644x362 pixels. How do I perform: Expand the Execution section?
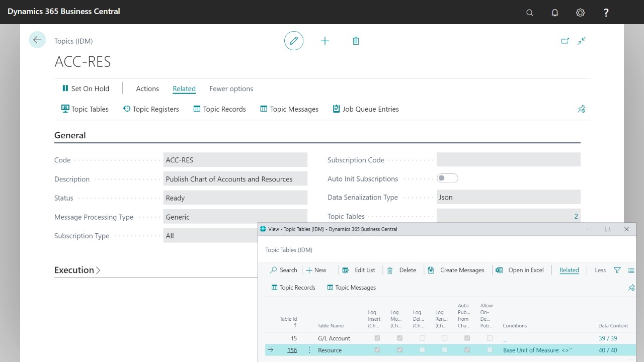click(77, 270)
